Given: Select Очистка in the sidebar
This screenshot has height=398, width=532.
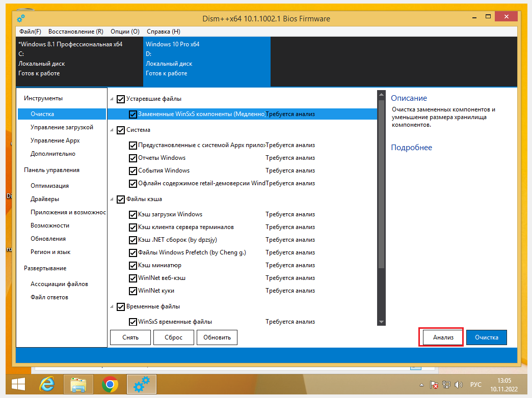Looking at the screenshot, I should 62,114.
